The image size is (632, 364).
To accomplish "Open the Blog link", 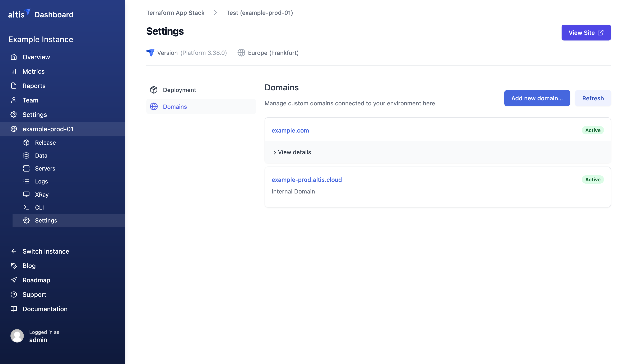I will click(62, 266).
